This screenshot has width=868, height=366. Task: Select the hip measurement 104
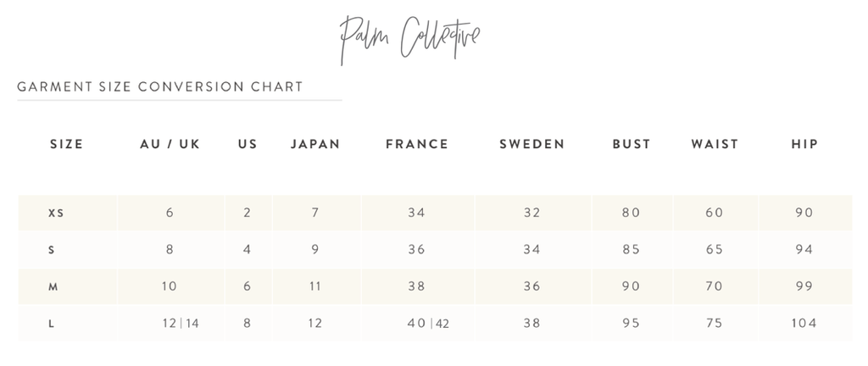coord(804,323)
